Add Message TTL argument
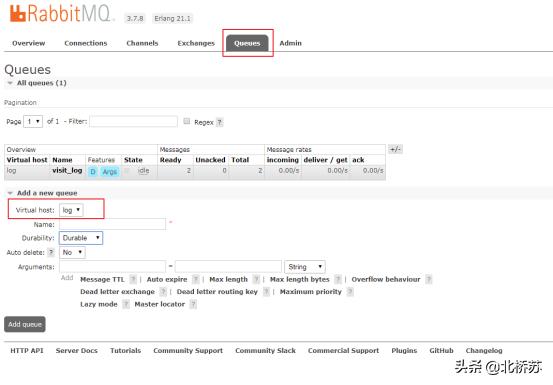 (102, 279)
